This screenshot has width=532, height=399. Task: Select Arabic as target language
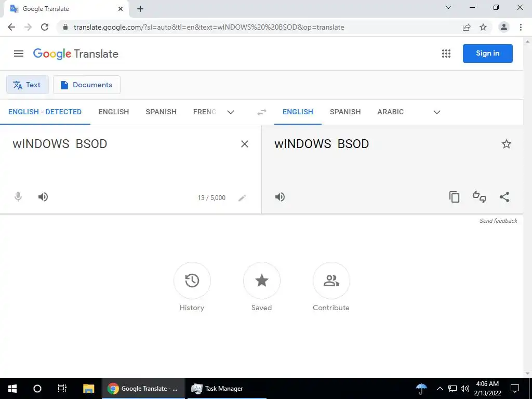click(391, 112)
